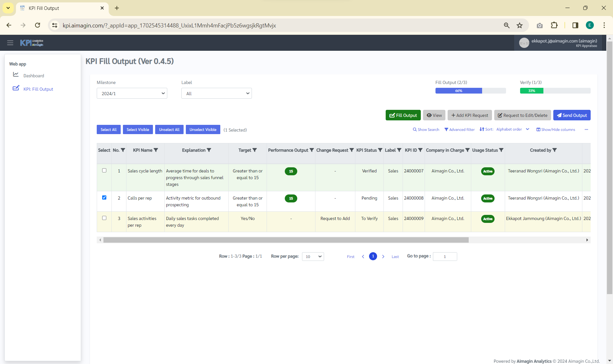Open KPI: Fill Output sidebar item
The width and height of the screenshot is (613, 364).
coord(38,89)
